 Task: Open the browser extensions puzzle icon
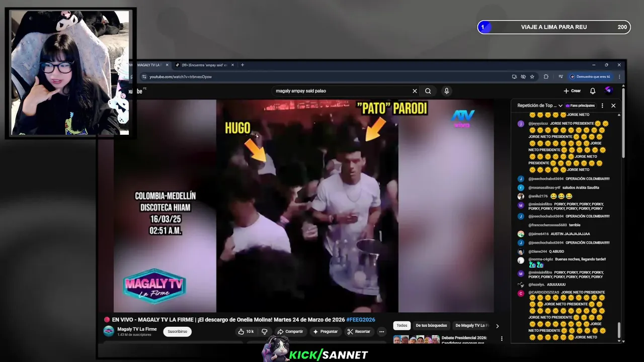point(546,77)
